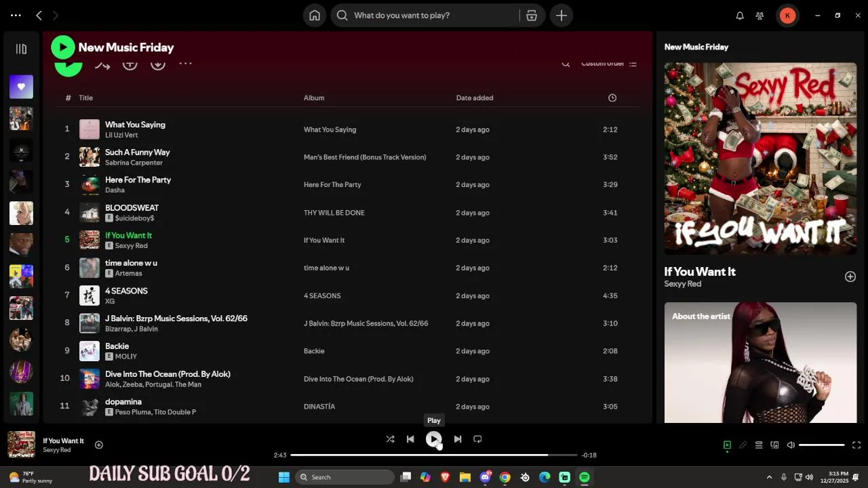Search within the playlist
The image size is (868, 488).
(x=566, y=64)
